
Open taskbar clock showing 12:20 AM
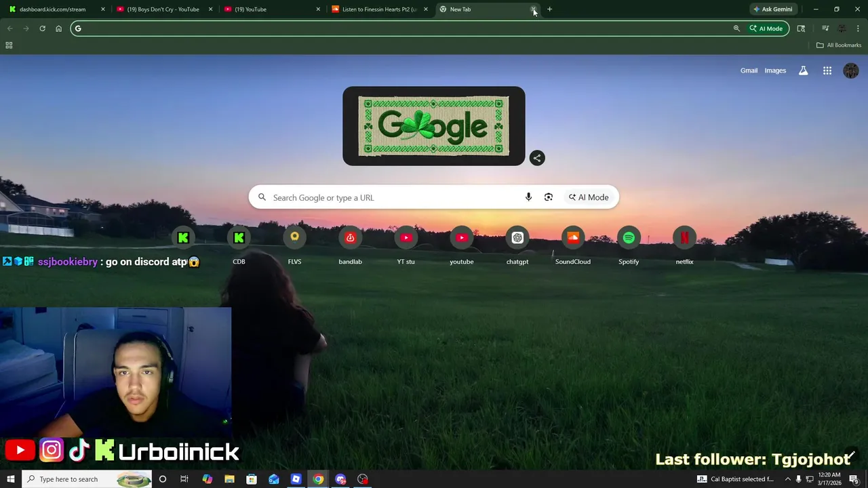pyautogui.click(x=829, y=479)
